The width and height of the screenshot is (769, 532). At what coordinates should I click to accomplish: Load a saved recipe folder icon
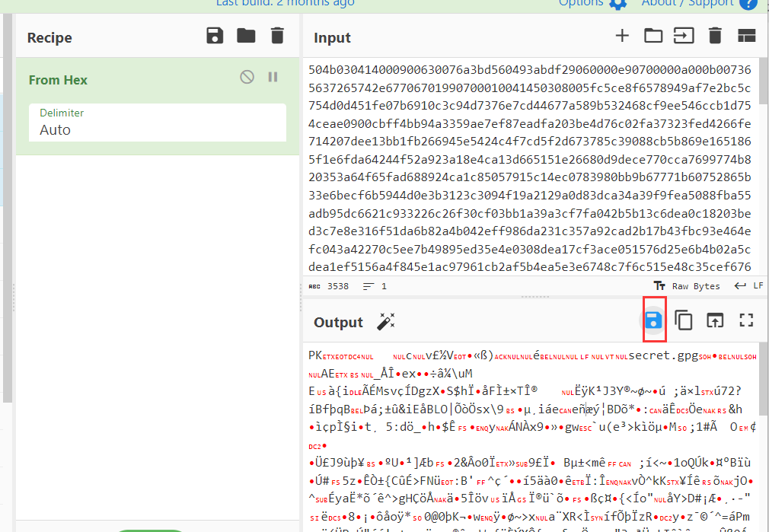[x=246, y=36]
